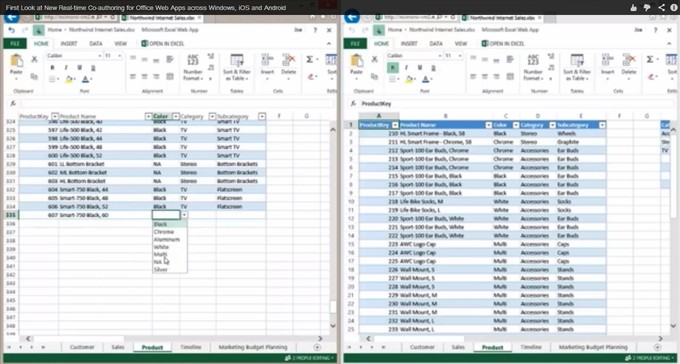680x364 pixels.
Task: Open the INSERT ribbon tab in left window
Action: click(x=69, y=44)
